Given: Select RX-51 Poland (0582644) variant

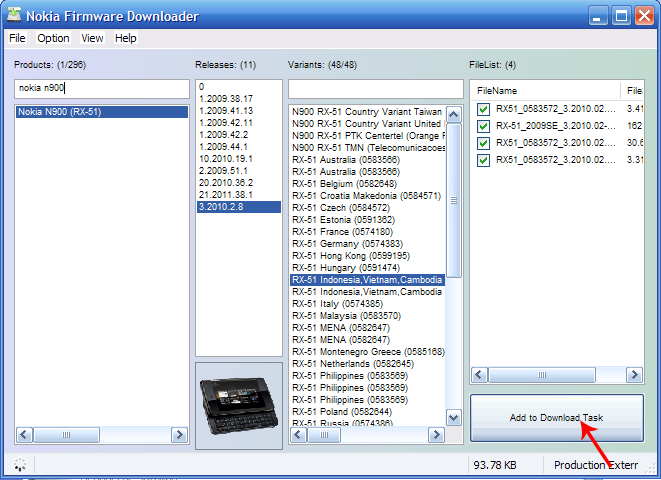Looking at the screenshot, I should tap(367, 412).
